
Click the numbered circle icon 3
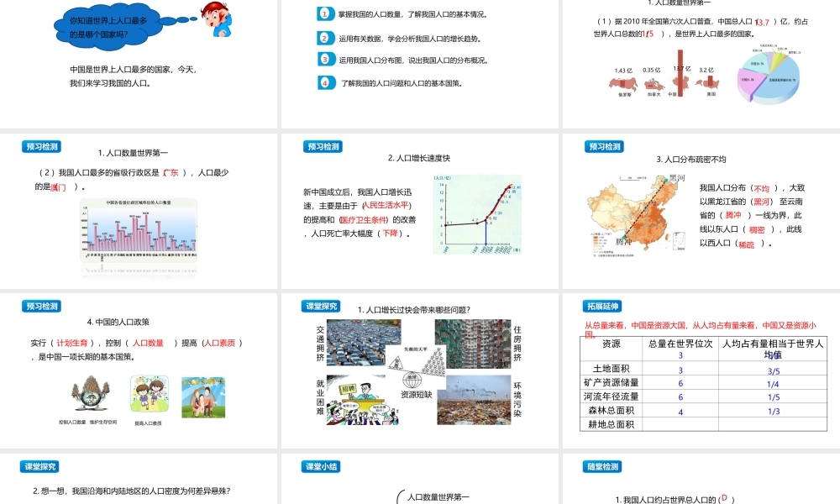(x=324, y=60)
